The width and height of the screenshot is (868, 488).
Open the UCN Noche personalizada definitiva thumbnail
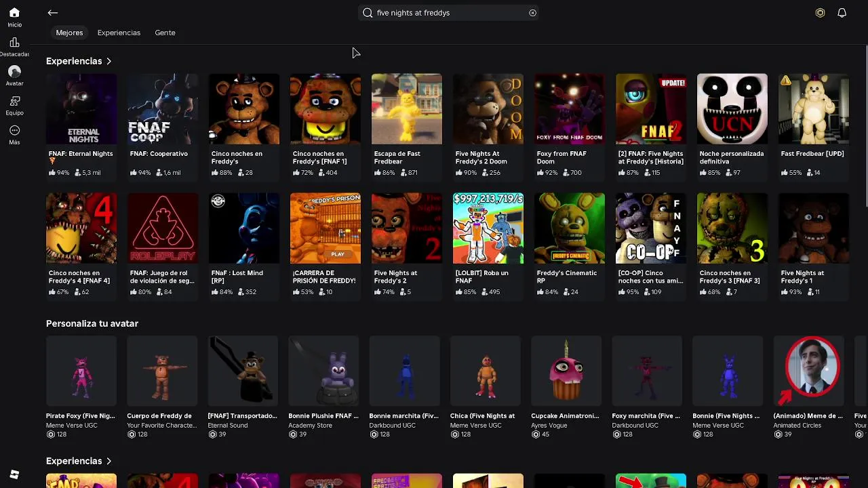732,108
